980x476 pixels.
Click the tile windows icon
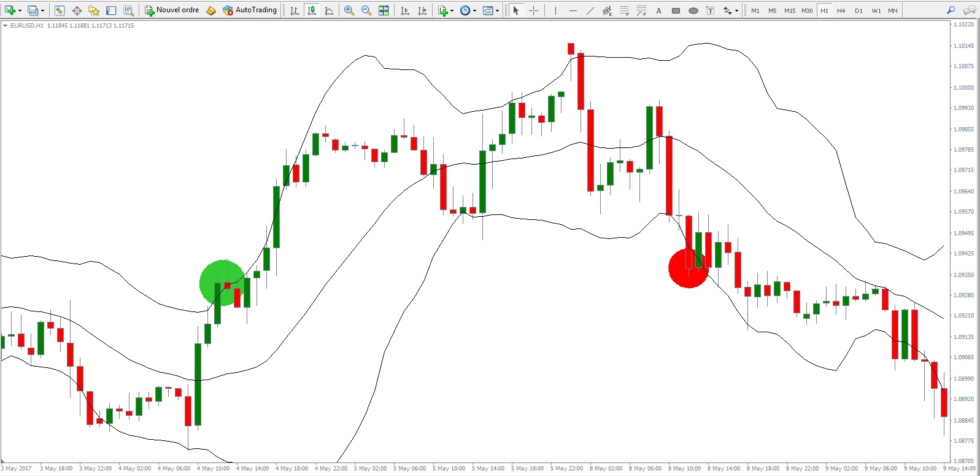click(384, 10)
